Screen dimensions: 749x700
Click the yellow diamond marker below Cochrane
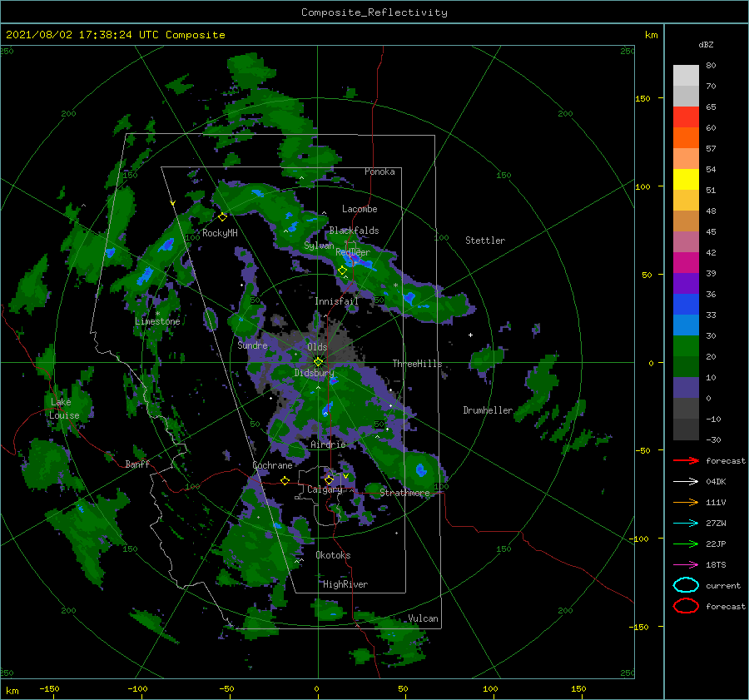pos(285,480)
